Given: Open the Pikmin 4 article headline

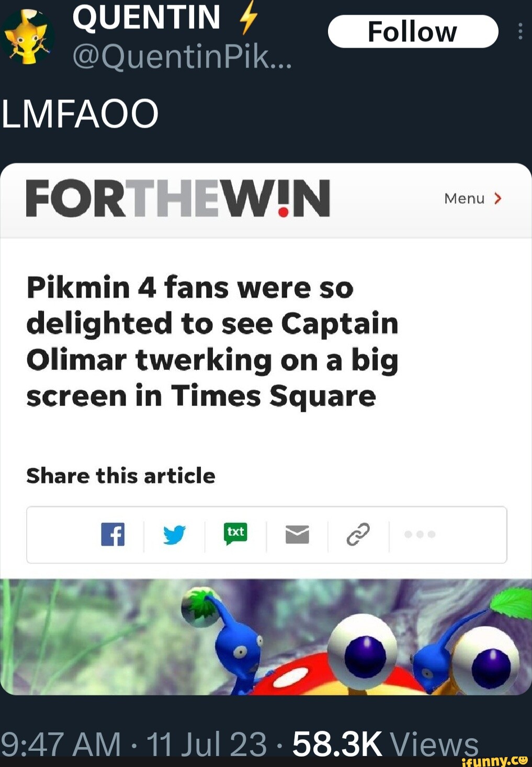Looking at the screenshot, I should point(212,341).
